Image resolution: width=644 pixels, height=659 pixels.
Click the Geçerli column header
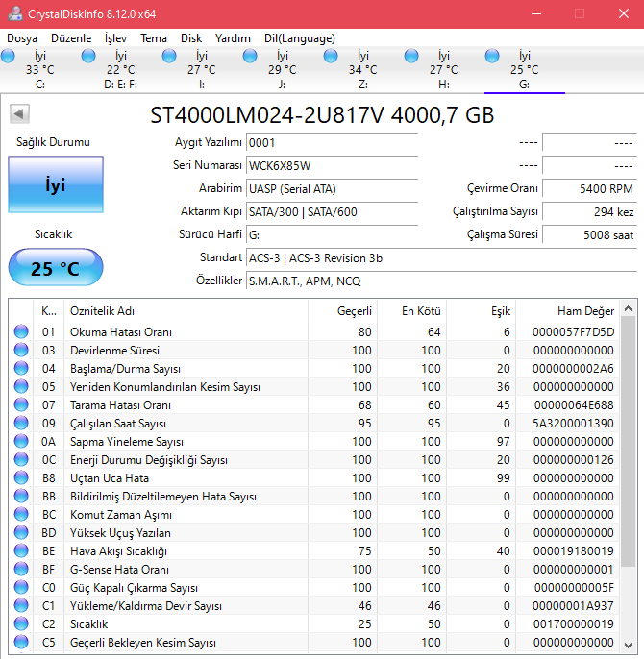(x=342, y=311)
